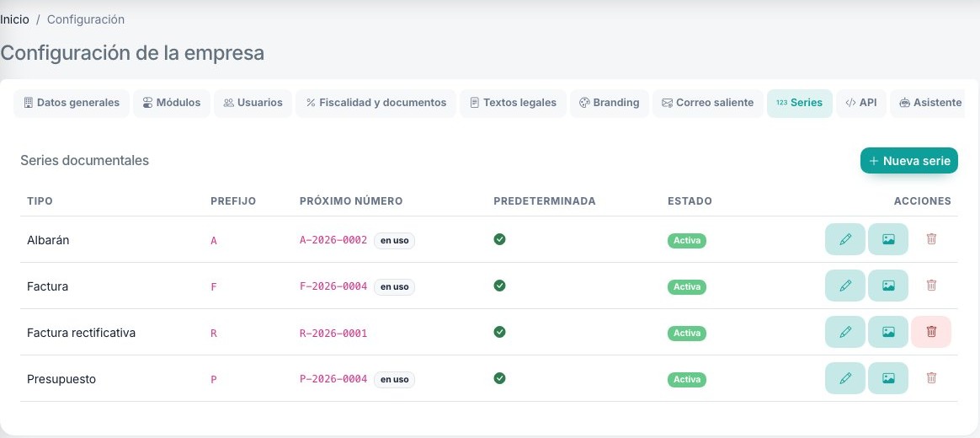980x438 pixels.
Task: Open the Textos legales tab
Action: click(513, 103)
